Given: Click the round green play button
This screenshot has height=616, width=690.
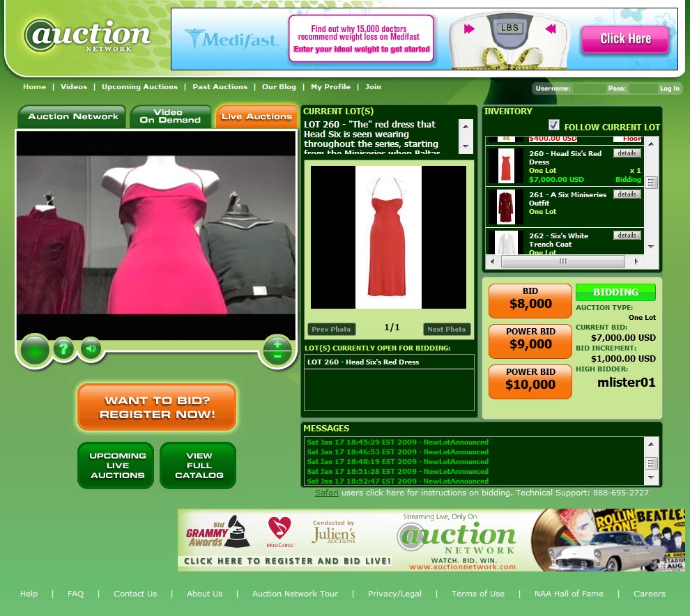Looking at the screenshot, I should (x=35, y=350).
